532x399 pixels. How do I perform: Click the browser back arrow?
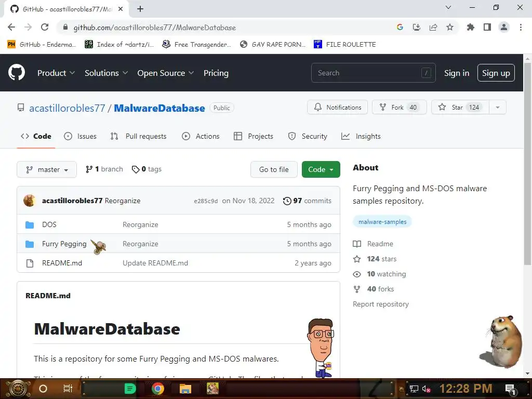point(11,27)
